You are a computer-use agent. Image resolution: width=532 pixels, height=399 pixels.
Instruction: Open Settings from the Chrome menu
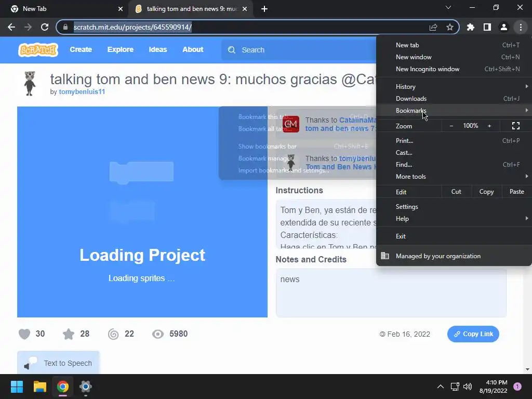(454, 207)
